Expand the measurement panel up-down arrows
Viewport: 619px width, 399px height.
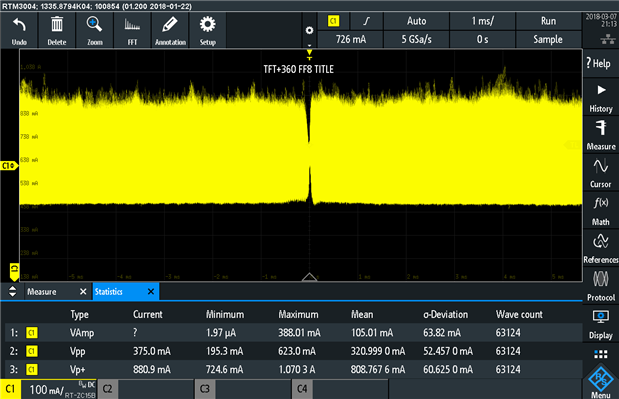click(13, 291)
